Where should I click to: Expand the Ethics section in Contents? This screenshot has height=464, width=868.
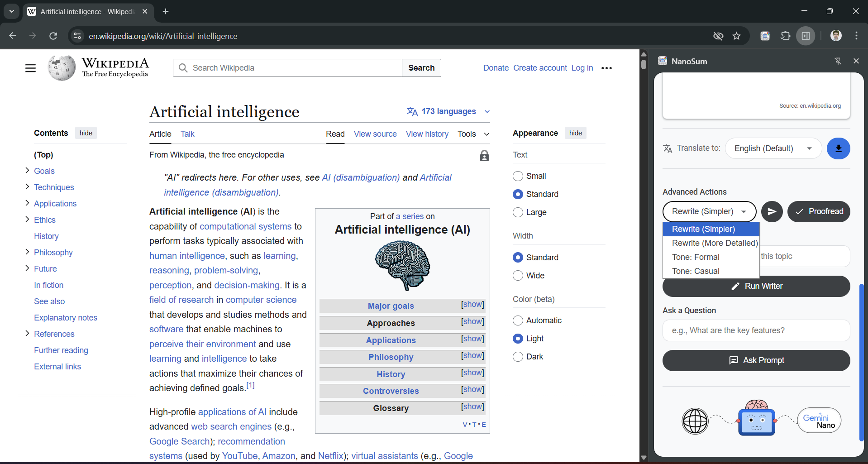click(x=27, y=220)
